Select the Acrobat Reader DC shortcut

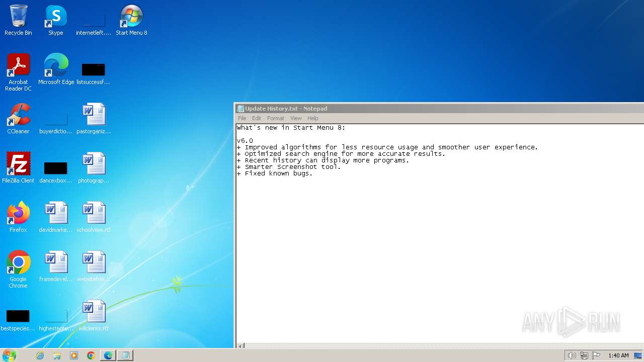click(x=18, y=72)
